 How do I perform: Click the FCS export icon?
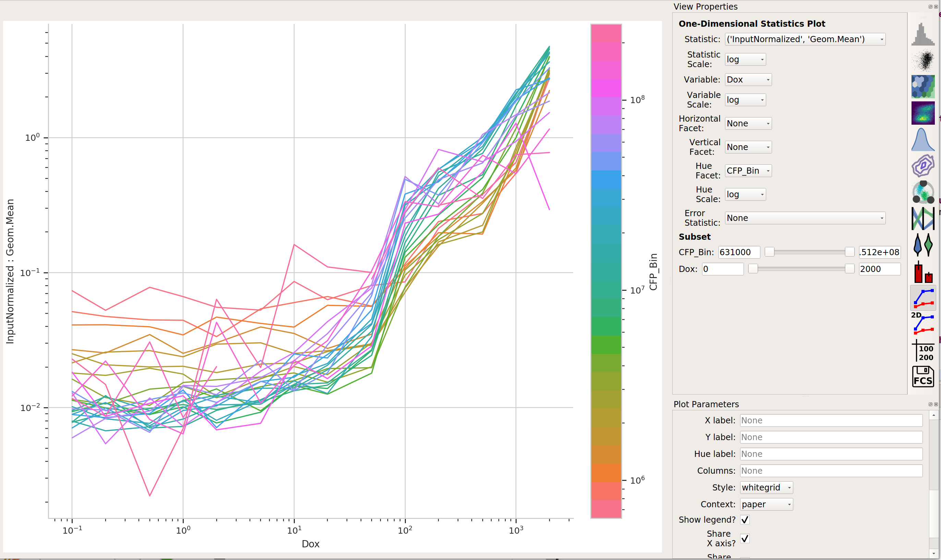[x=923, y=377]
